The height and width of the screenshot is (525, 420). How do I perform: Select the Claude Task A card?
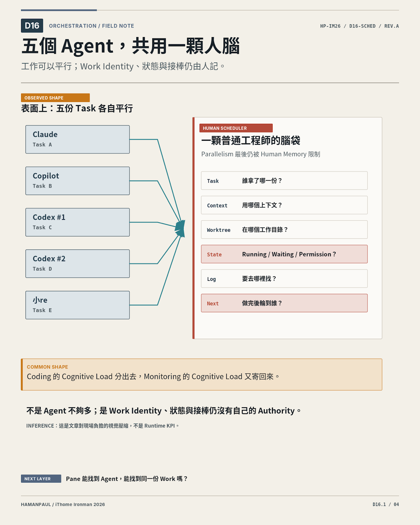click(77, 139)
